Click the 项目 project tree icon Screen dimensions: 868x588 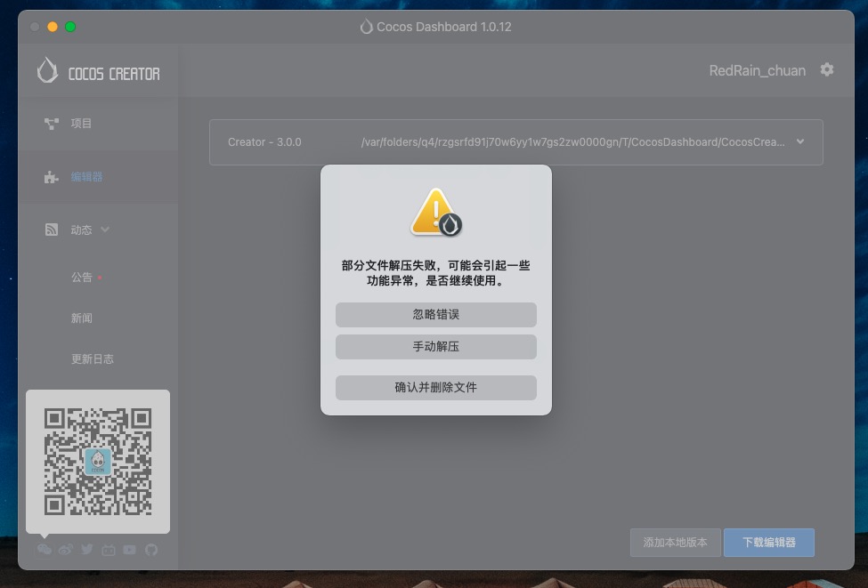(52, 124)
